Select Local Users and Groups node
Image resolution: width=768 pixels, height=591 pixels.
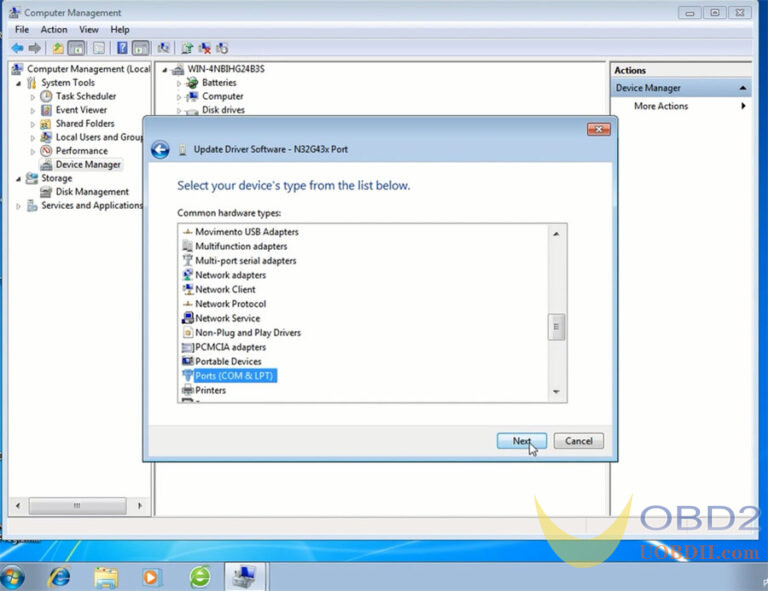[x=98, y=137]
